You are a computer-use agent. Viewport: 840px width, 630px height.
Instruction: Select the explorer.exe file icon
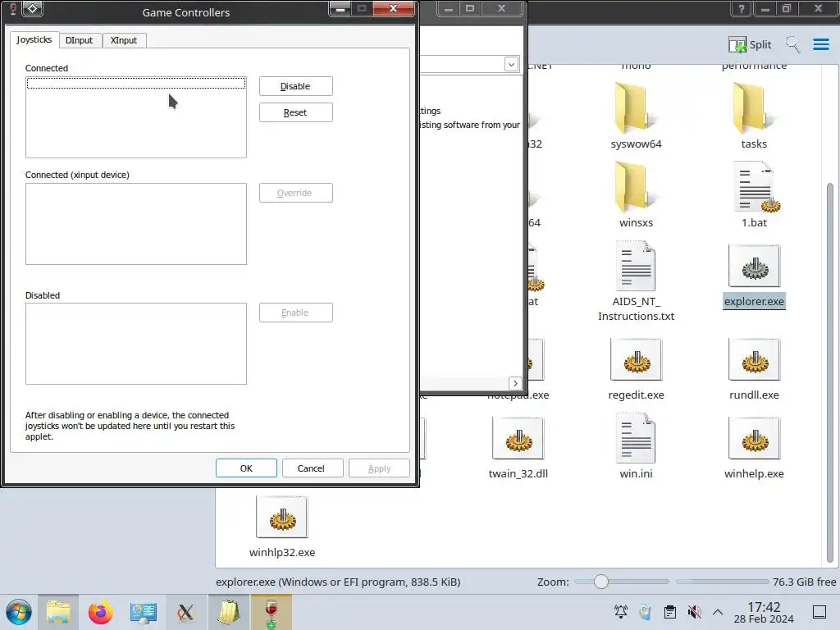click(754, 267)
